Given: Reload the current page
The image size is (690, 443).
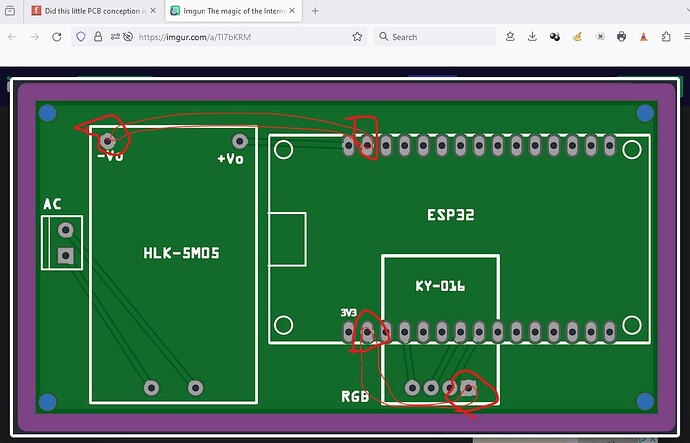Looking at the screenshot, I should 57,37.
